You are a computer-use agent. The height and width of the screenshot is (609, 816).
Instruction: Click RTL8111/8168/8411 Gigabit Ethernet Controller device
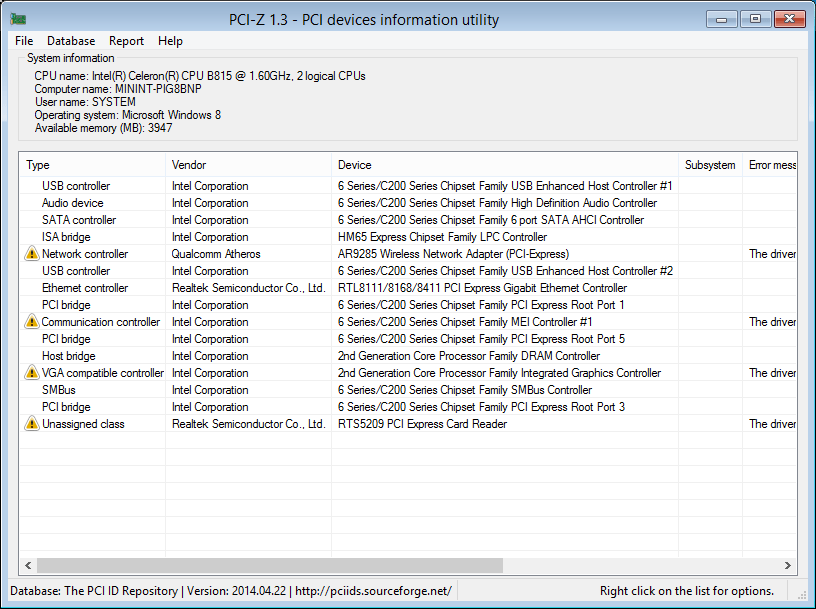click(x=482, y=288)
